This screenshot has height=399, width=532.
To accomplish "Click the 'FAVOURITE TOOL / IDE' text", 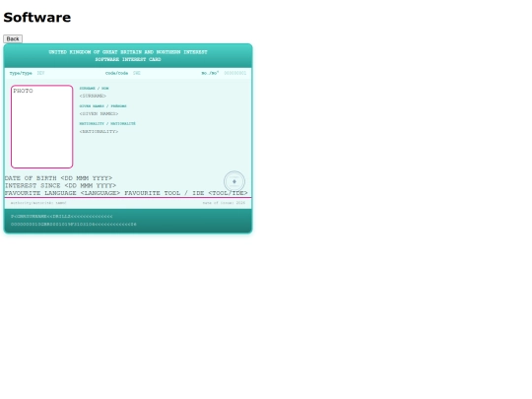I will point(165,193).
